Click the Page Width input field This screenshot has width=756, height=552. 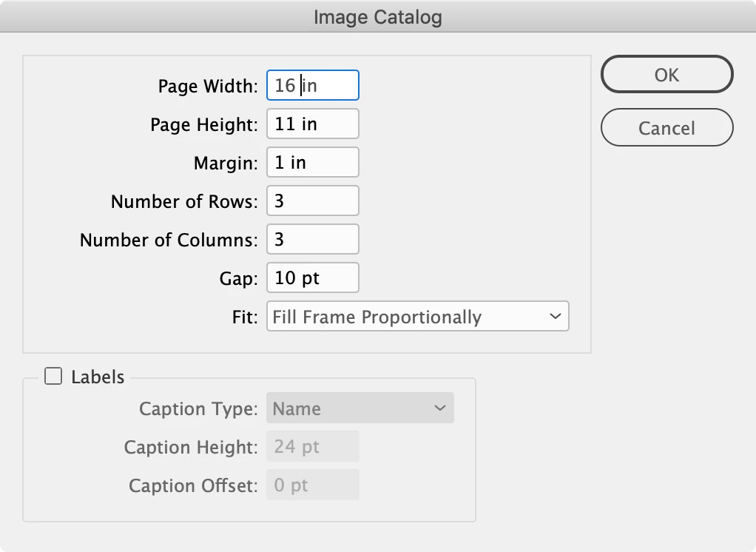tap(312, 85)
